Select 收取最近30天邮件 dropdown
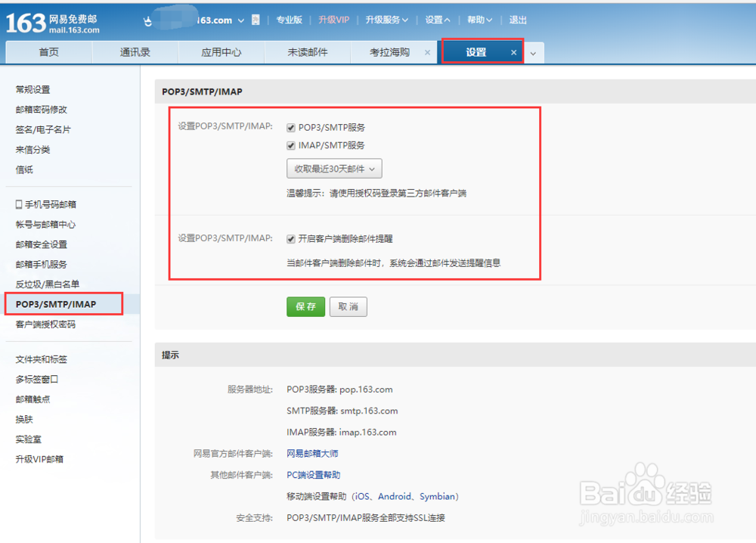 coord(334,169)
